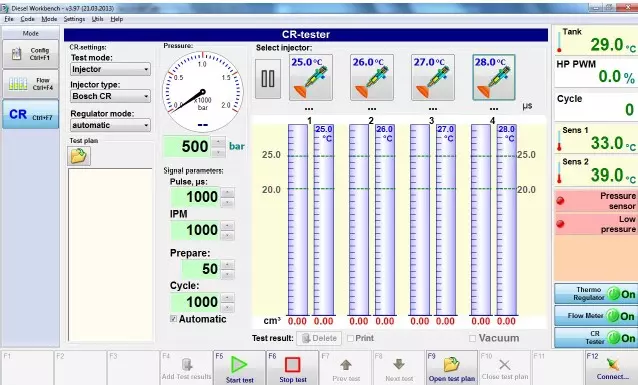Open Injector type dropdown showing Bosch CR
Image resolution: width=638 pixels, height=385 pixels.
(x=110, y=96)
